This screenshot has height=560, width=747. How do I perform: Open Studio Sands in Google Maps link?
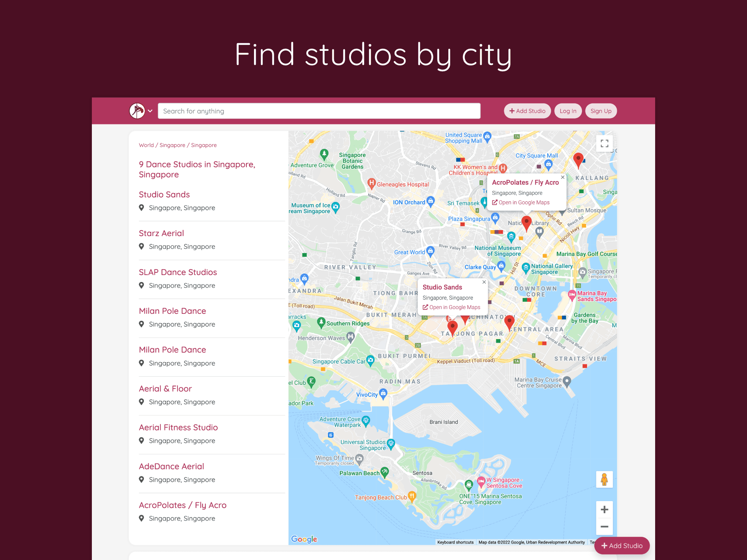coord(451,308)
